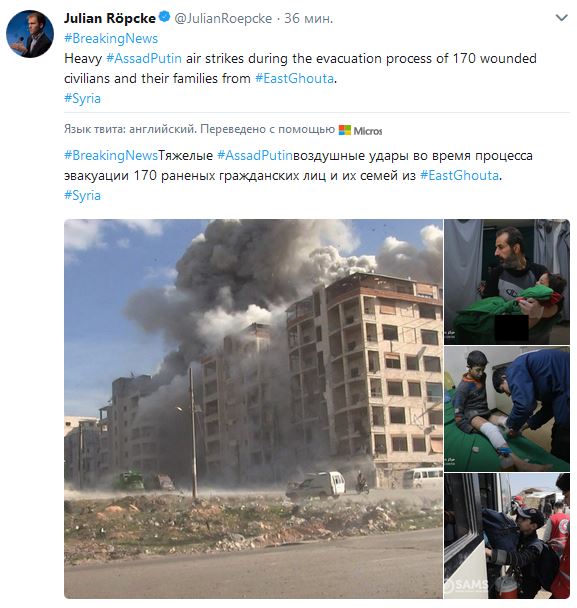Screen dimensions: 577x608
Task: Open #Syria hashtag under English text
Action: pos(82,98)
